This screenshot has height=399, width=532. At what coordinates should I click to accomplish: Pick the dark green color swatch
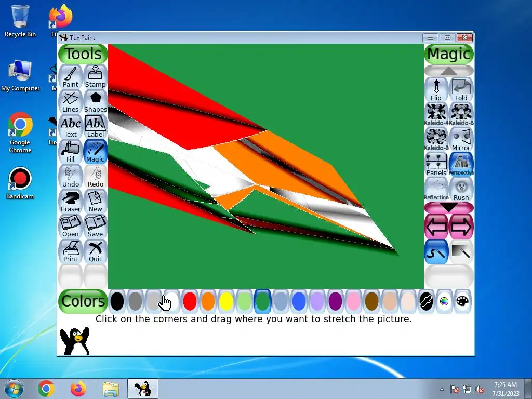click(x=262, y=301)
